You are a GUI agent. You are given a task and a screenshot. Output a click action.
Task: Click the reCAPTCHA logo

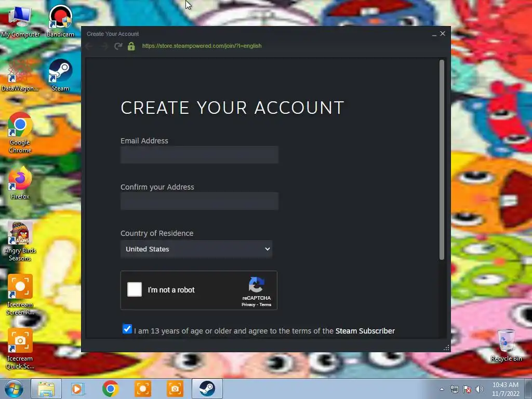(257, 285)
